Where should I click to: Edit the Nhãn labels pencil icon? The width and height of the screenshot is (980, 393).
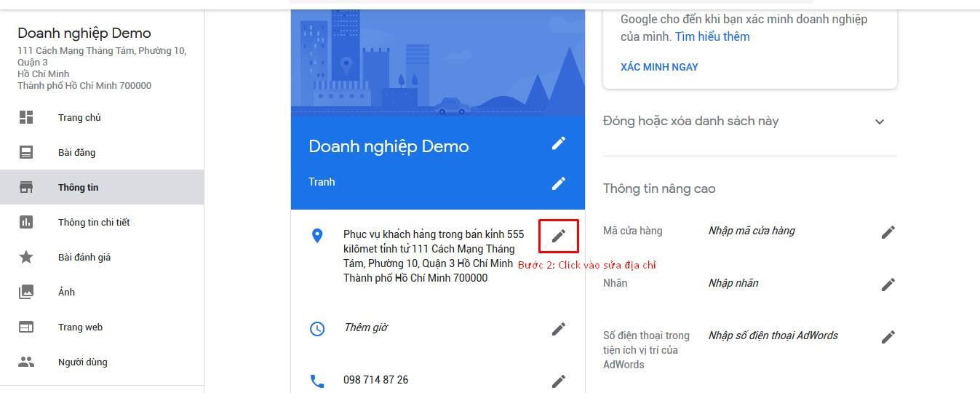888,285
